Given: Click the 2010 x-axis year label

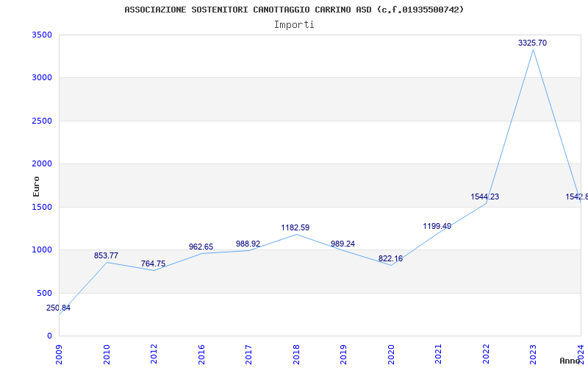Looking at the screenshot, I should tap(107, 355).
